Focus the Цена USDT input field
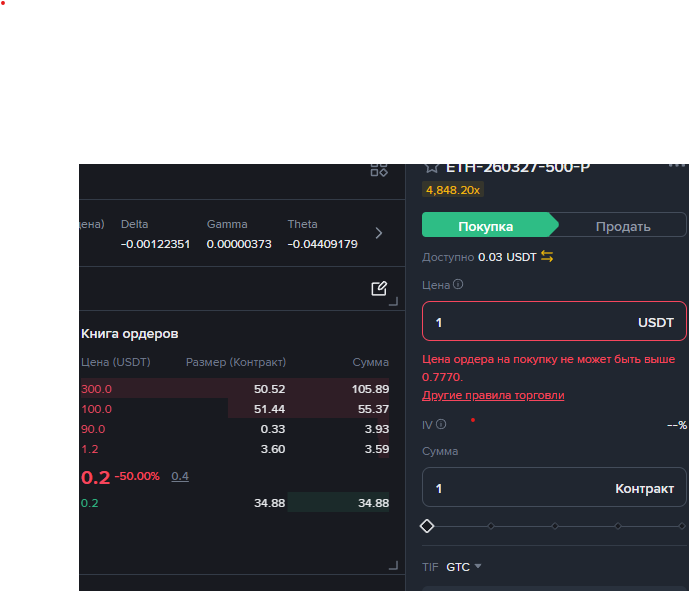The image size is (689, 591). (x=554, y=321)
